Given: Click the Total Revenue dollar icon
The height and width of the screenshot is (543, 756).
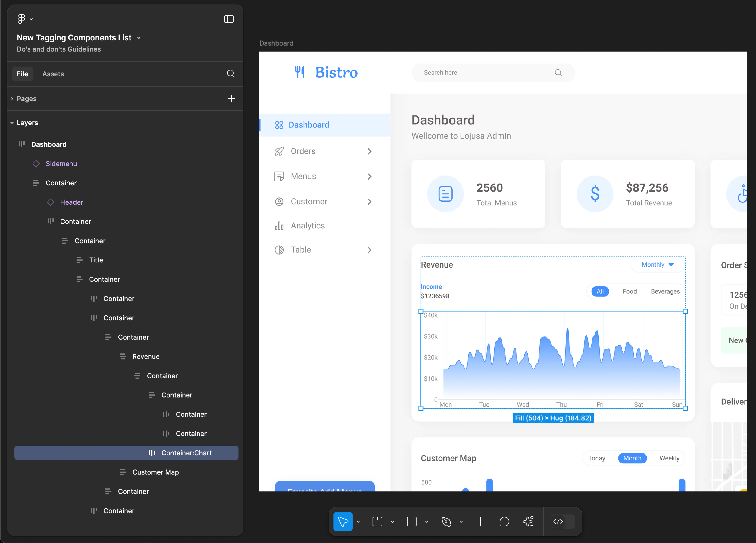Looking at the screenshot, I should [595, 194].
